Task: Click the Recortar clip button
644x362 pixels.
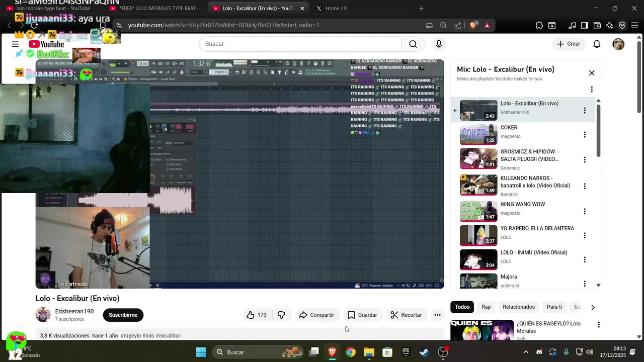Action: click(406, 315)
